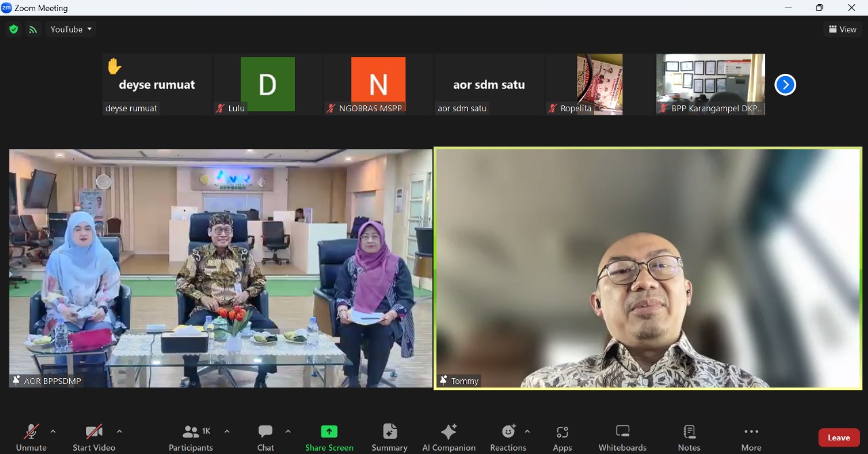Open the View menu
This screenshot has height=454, width=868.
[842, 29]
